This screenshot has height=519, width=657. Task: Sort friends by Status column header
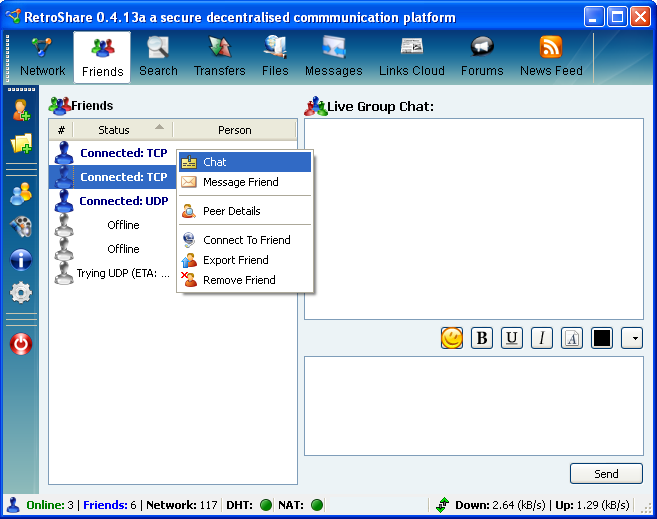coord(123,130)
